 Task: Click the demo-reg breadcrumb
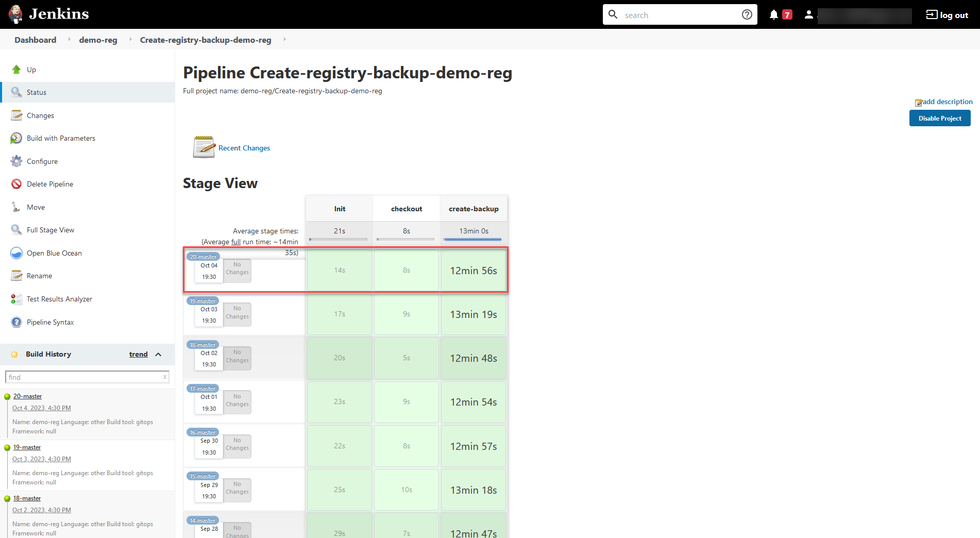98,40
